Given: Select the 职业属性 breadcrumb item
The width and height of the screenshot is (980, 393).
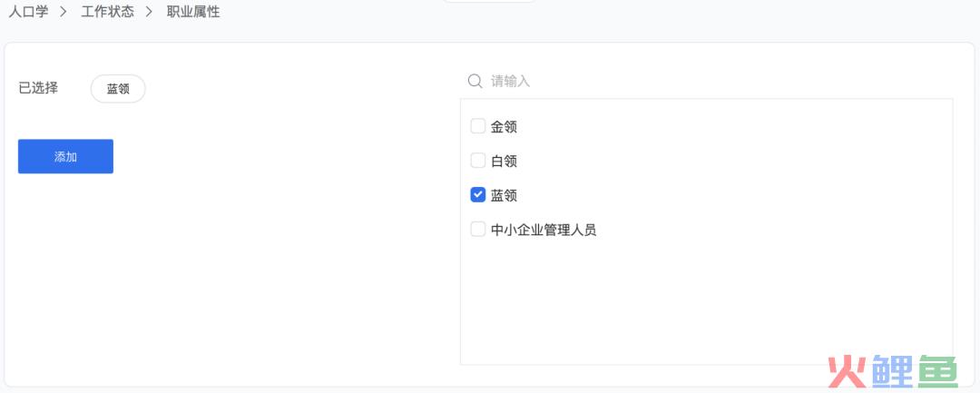Looking at the screenshot, I should click(193, 12).
